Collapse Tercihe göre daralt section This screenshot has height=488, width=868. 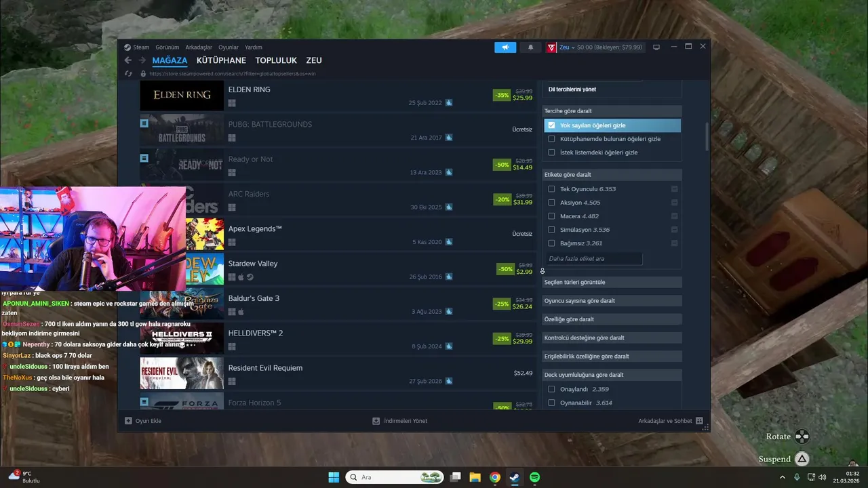tap(612, 110)
